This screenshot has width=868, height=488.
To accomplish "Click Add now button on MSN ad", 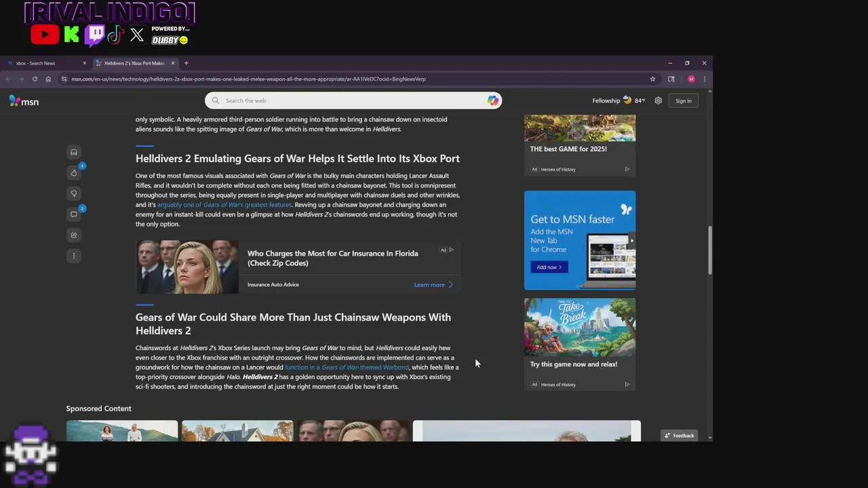I will coord(549,267).
